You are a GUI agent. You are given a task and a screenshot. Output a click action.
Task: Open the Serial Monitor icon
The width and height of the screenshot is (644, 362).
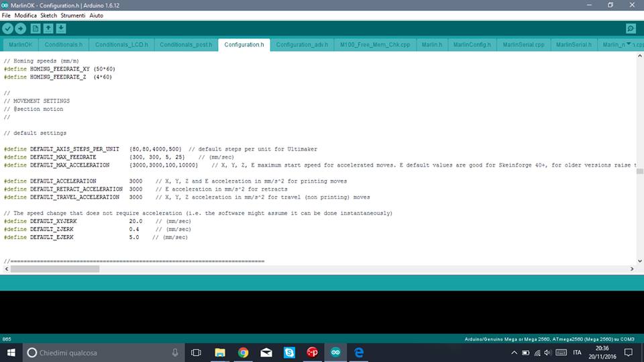(x=631, y=28)
